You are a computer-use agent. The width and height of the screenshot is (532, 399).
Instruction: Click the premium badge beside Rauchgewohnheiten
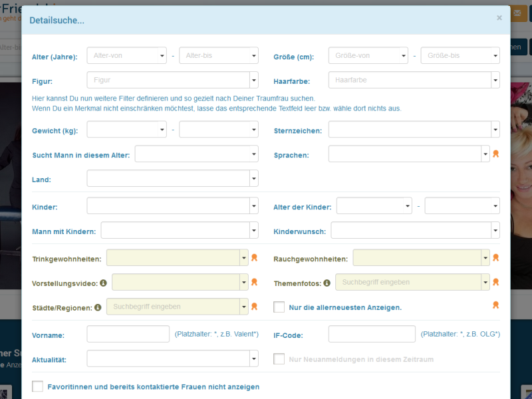coord(495,257)
